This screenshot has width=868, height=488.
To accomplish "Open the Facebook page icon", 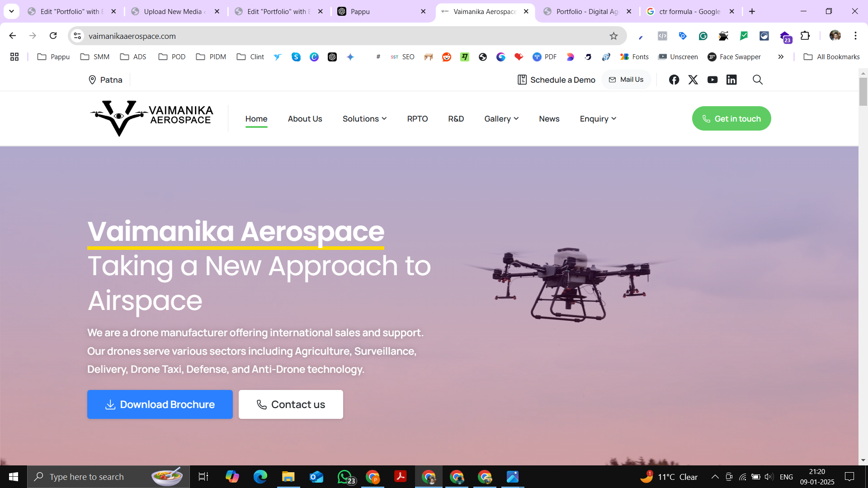I will 674,80.
